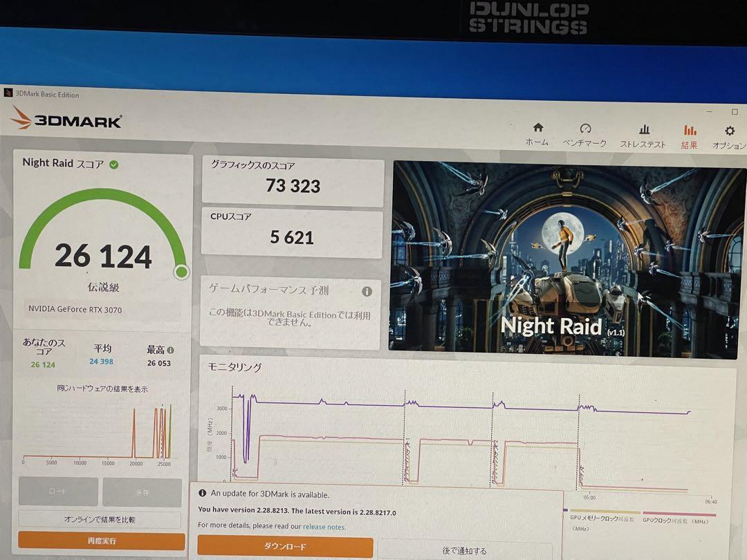Open the ホーム (Home) house icon
747x560 pixels.
538,127
